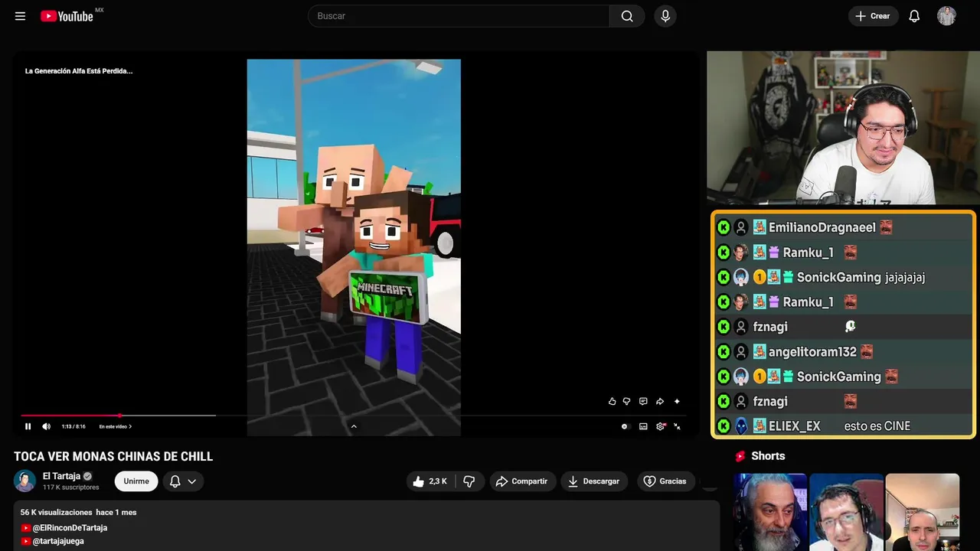This screenshot has height=551, width=980.
Task: Click the Buscar search field
Action: [x=459, y=16]
